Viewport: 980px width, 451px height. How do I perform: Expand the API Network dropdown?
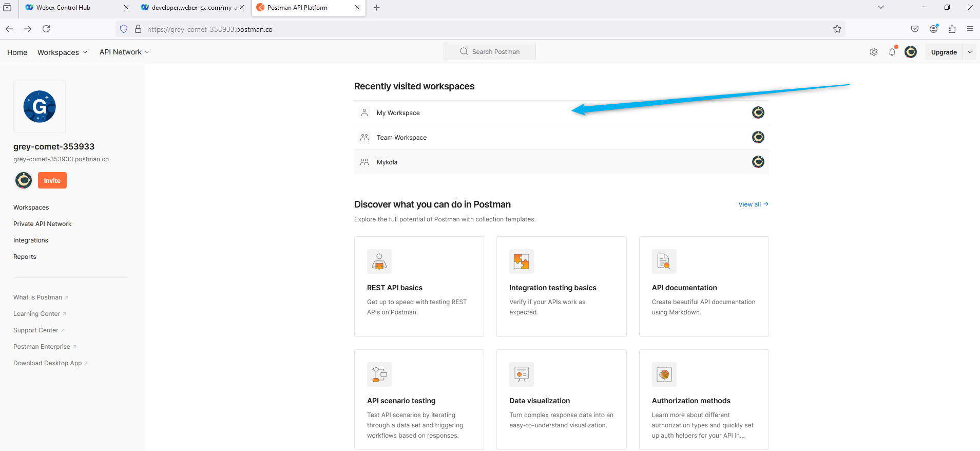(124, 52)
